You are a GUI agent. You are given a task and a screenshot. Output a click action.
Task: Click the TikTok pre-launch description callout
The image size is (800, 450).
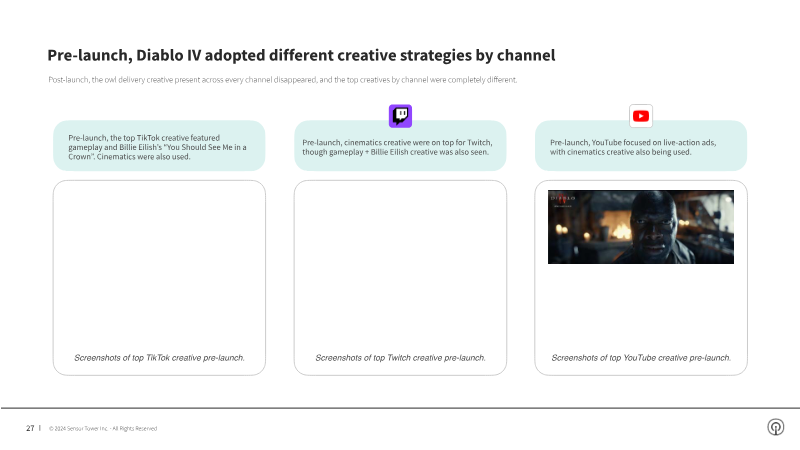158,146
